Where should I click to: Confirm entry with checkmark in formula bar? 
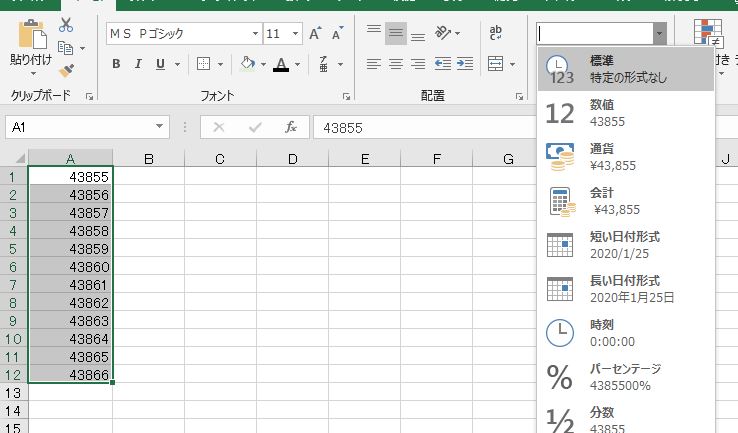pos(255,127)
